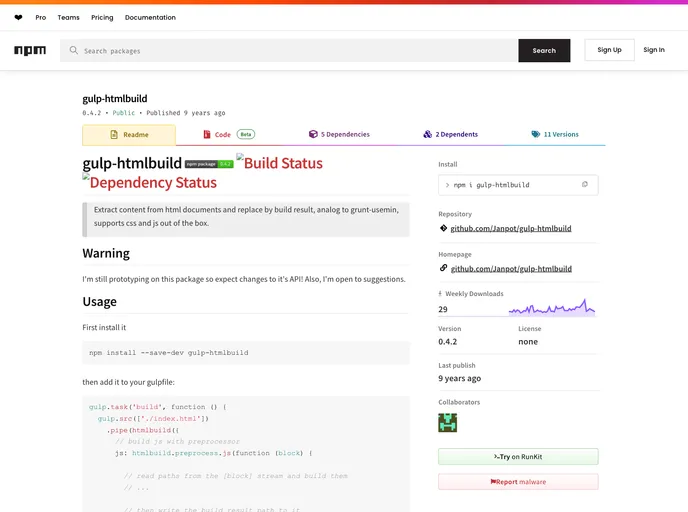Click the Warning heading
Image resolution: width=688 pixels, height=512 pixels.
[106, 253]
